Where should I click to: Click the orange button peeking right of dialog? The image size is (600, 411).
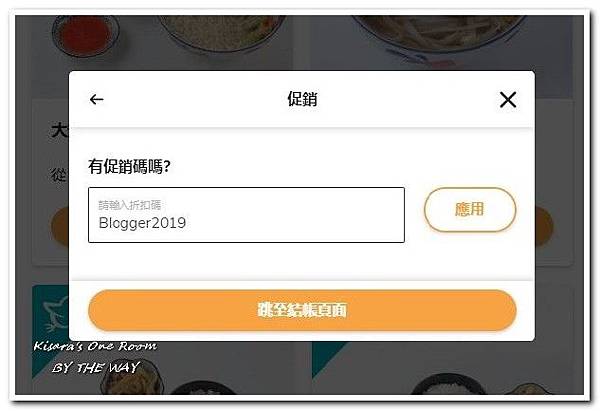pos(544,227)
